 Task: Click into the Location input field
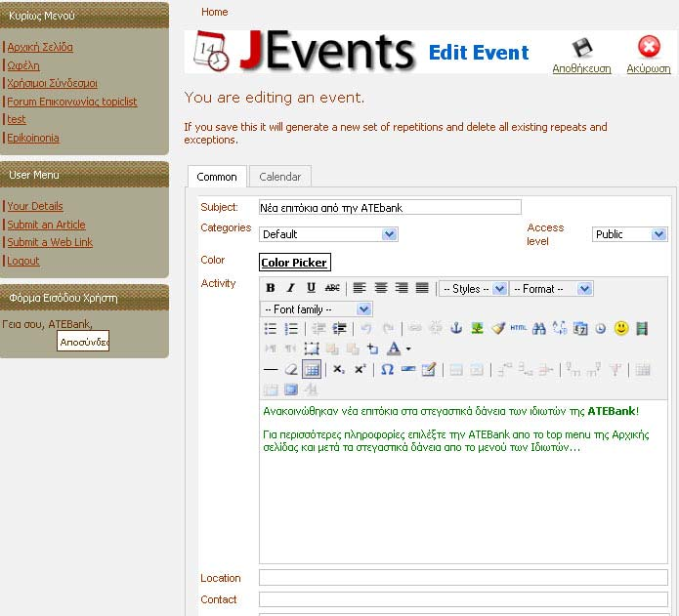tap(463, 578)
